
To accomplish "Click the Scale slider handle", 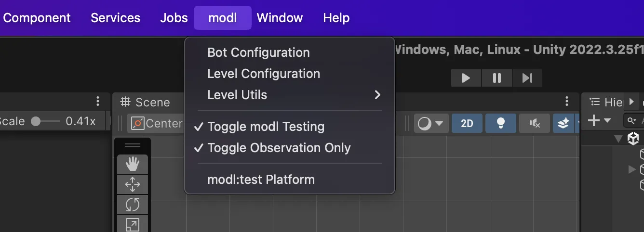I will pos(36,121).
